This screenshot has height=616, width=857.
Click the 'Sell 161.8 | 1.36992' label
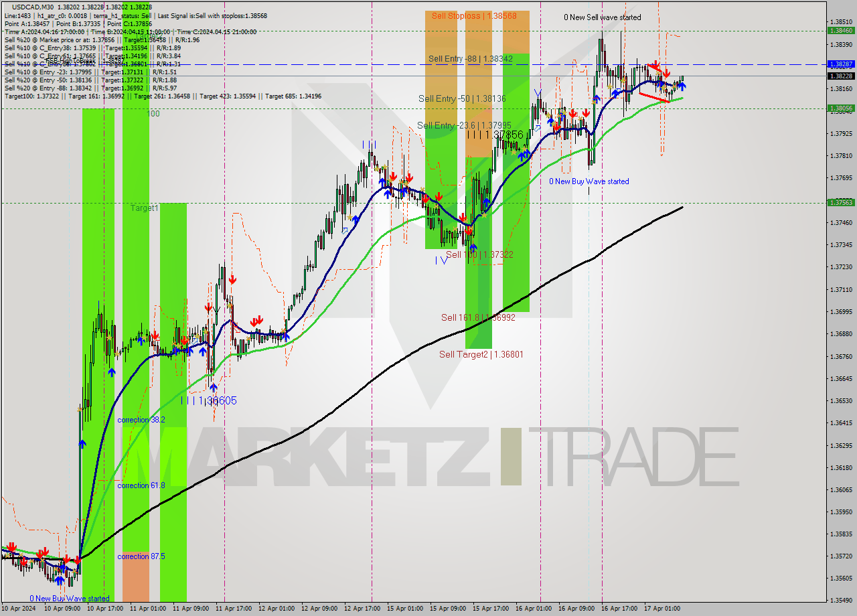click(x=478, y=317)
